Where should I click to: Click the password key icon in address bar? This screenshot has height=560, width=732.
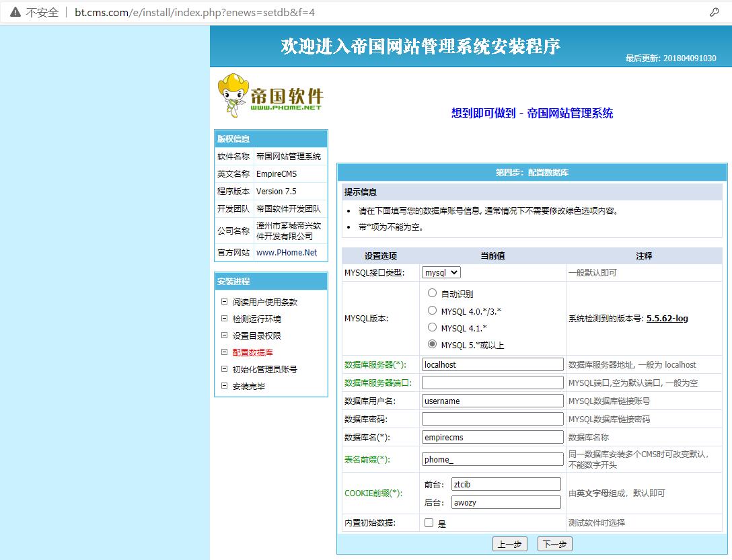pyautogui.click(x=715, y=12)
